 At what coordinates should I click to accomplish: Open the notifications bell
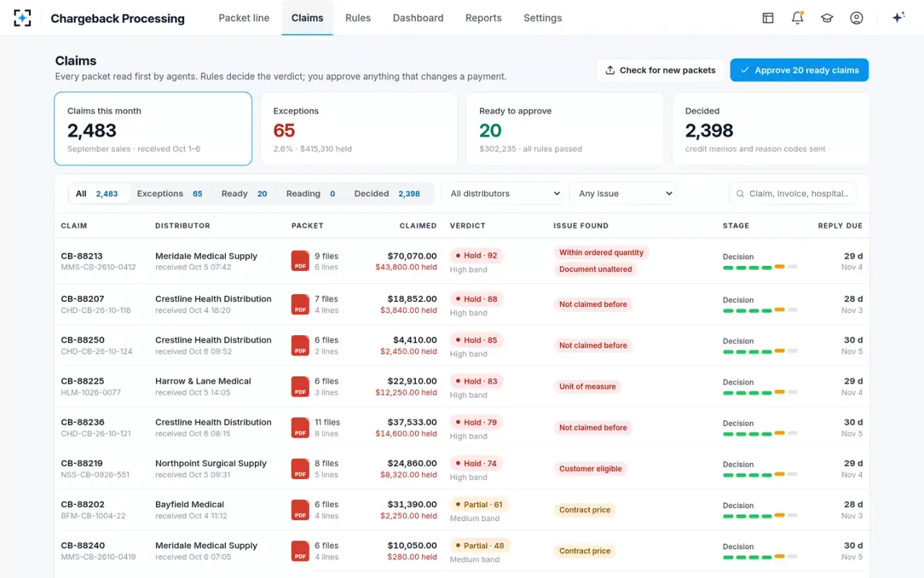(798, 18)
